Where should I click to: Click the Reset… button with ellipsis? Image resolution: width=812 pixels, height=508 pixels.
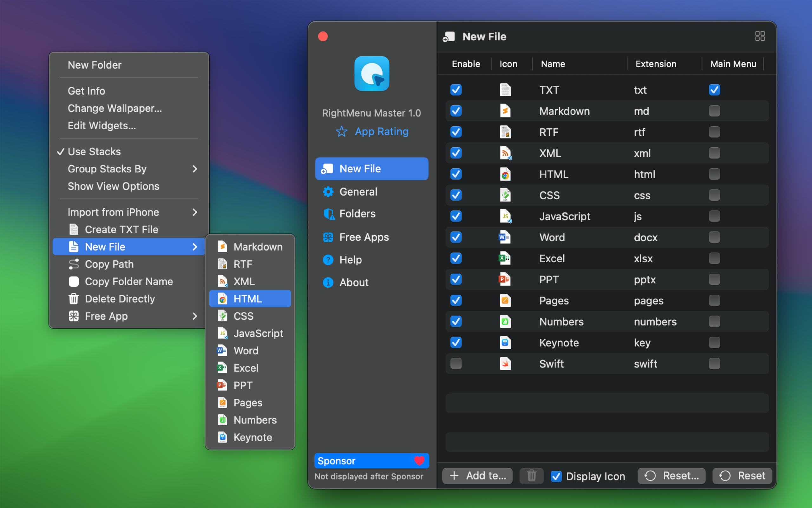point(671,476)
